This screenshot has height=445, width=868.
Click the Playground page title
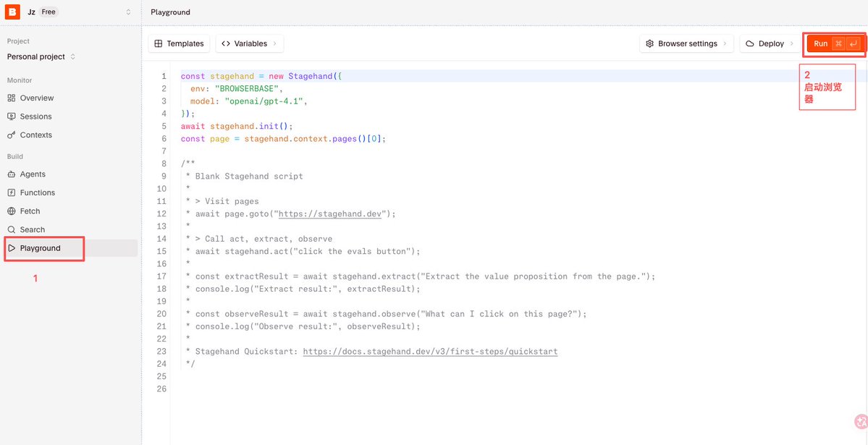[170, 12]
